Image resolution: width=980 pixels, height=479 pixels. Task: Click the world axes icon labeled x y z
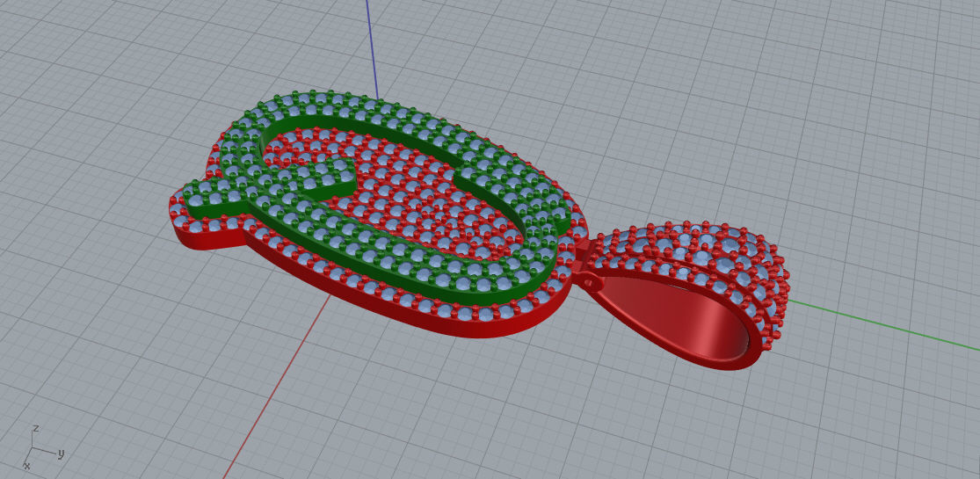(42, 447)
